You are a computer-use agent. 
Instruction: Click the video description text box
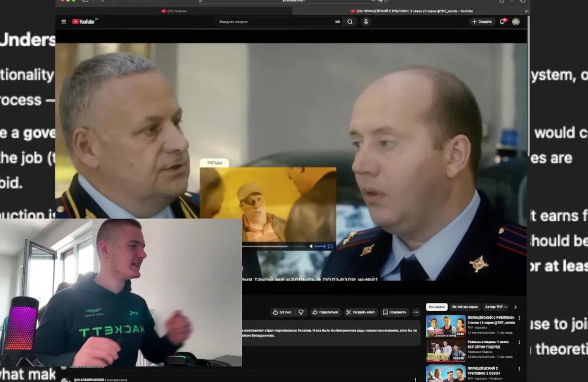(331, 333)
